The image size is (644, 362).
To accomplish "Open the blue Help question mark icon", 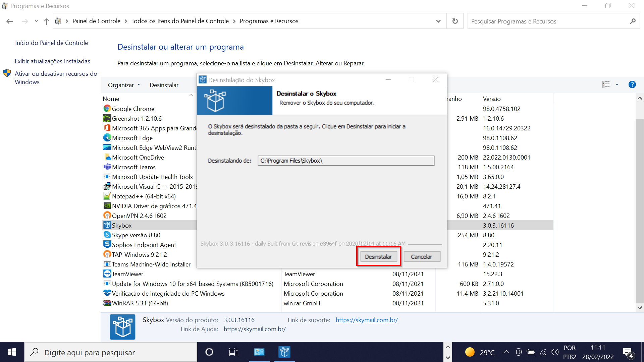I will [632, 84].
